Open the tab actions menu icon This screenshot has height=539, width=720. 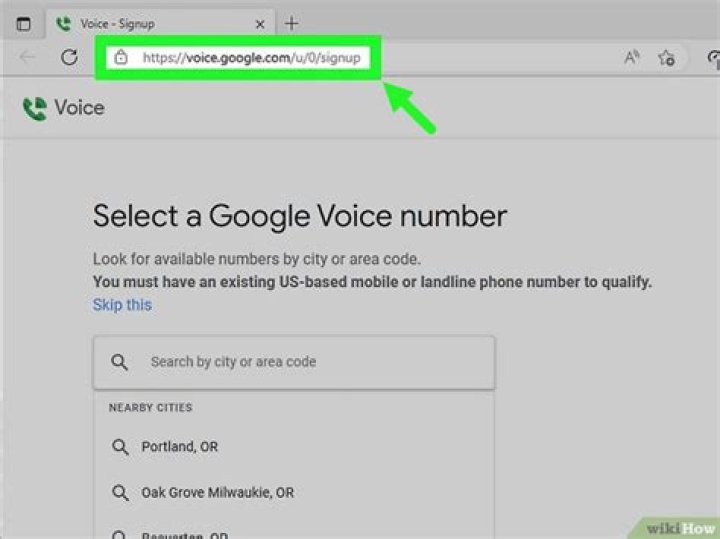coord(23,23)
